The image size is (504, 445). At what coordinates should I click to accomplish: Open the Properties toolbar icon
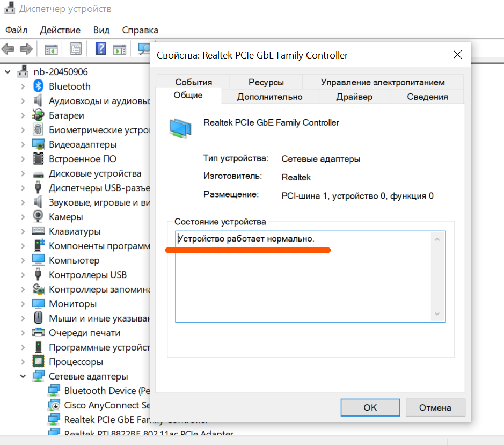[76, 49]
